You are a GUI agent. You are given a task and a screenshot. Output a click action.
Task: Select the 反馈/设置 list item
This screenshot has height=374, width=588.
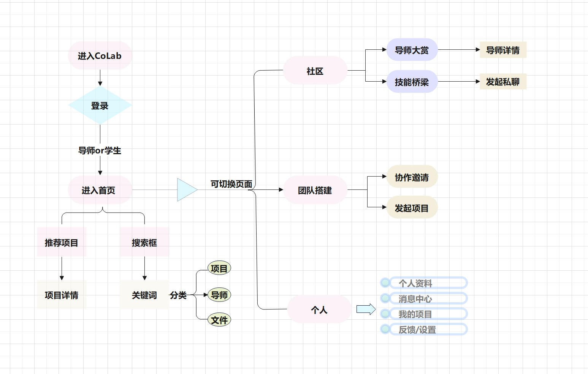tap(428, 329)
